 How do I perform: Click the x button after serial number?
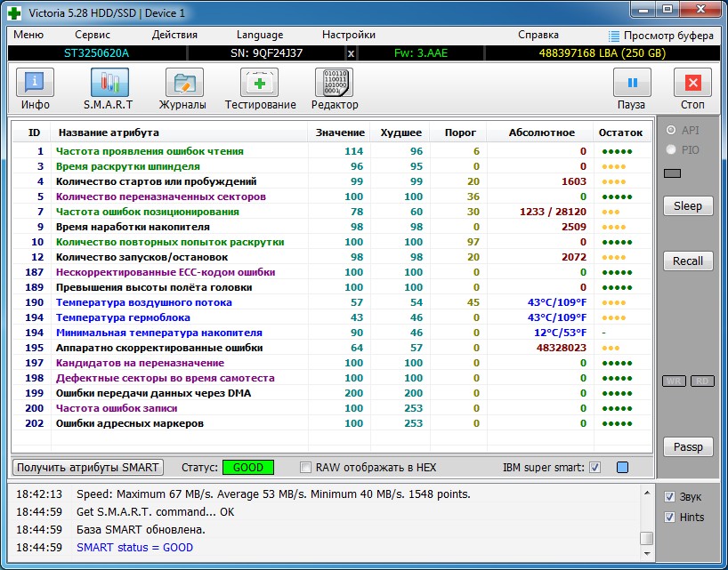click(351, 53)
